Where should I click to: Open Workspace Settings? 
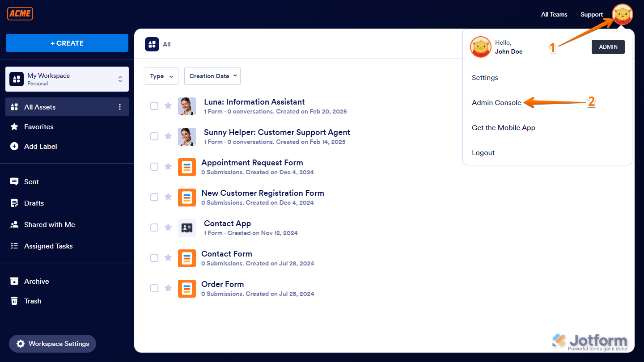tap(52, 344)
